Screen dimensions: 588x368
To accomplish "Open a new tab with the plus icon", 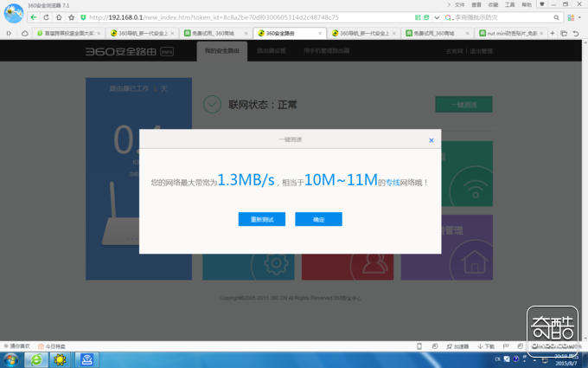I will [553, 34].
